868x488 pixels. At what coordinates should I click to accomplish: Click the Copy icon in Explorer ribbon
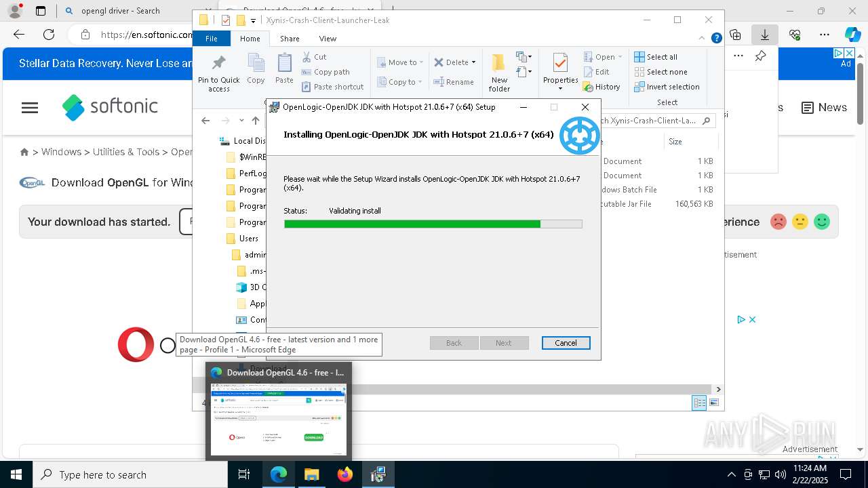[256, 69]
